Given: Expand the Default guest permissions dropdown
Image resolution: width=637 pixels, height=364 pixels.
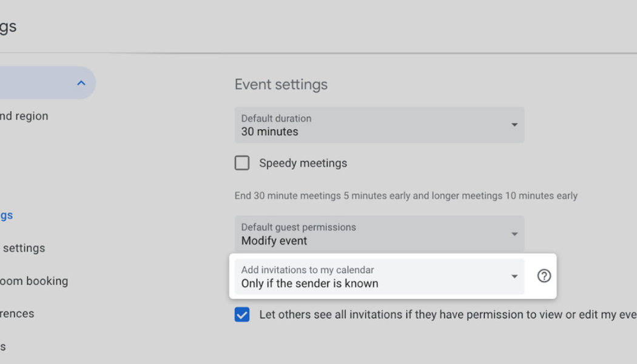Looking at the screenshot, I should pyautogui.click(x=379, y=234).
